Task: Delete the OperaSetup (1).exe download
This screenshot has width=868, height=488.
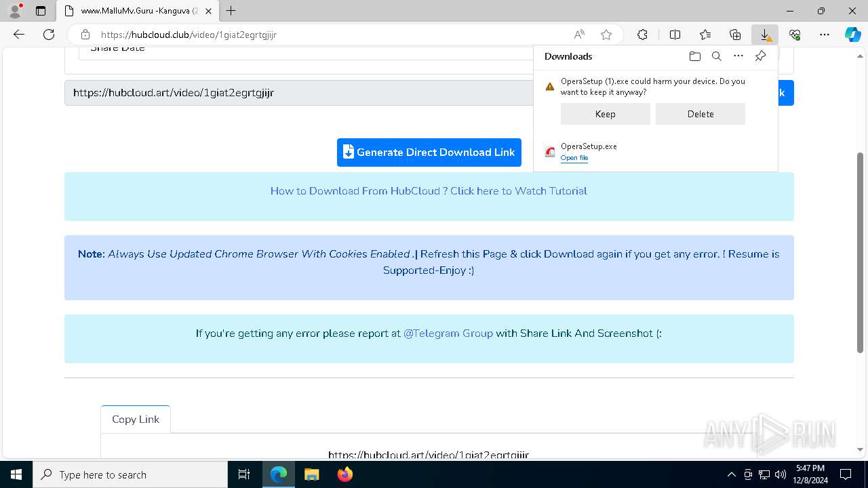Action: (701, 114)
